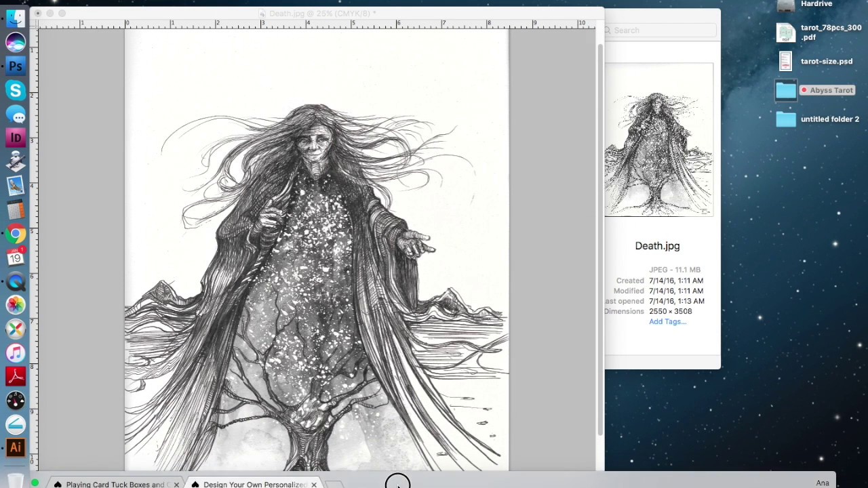Click the Dimensions value 2550 × 3508
Viewport: 868px width, 488px height.
670,311
